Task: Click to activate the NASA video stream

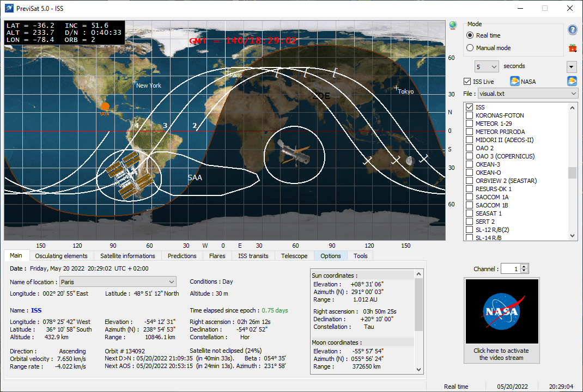Action: pos(501,354)
